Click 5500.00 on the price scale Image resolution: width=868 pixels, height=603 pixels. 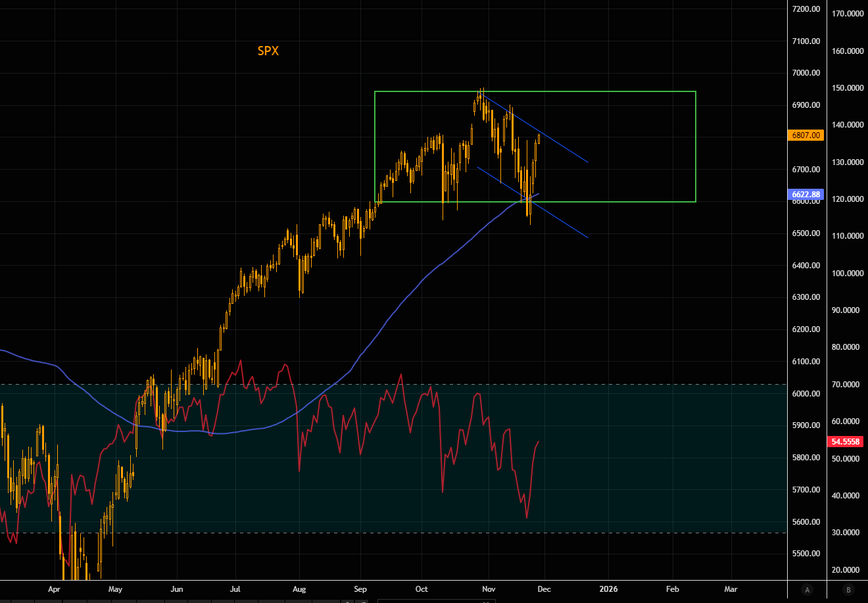coord(806,554)
